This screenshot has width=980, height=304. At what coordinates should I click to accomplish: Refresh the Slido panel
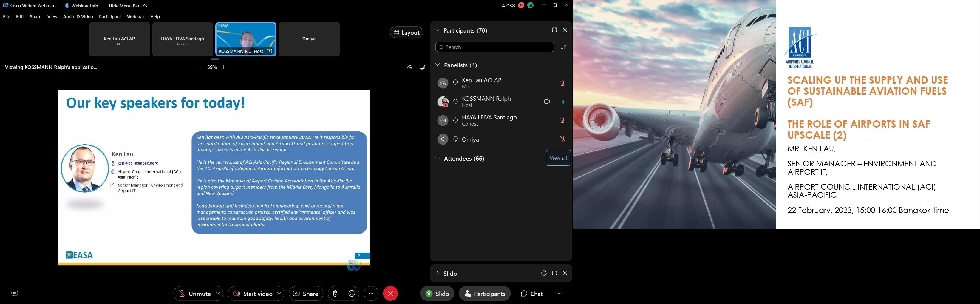coord(544,273)
